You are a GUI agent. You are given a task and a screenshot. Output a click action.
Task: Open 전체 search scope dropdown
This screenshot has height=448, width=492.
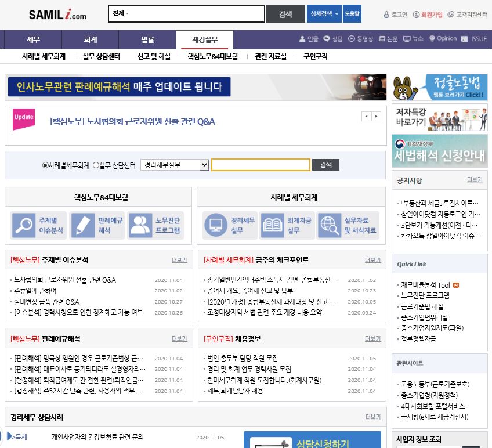pyautogui.click(x=121, y=13)
